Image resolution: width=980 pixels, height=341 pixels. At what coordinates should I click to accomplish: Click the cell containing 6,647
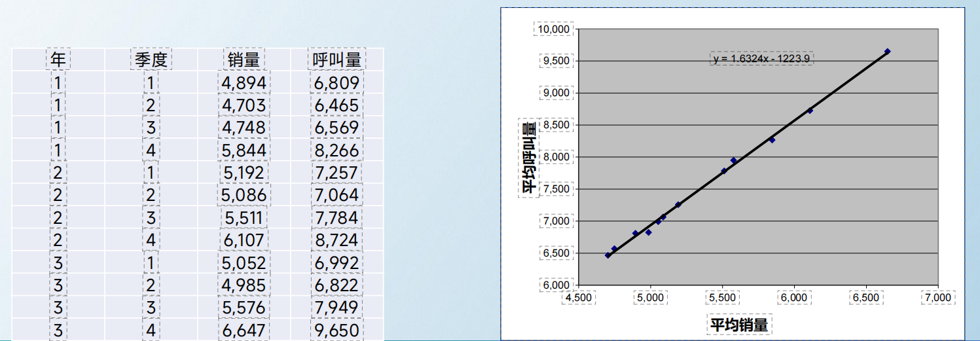(244, 330)
